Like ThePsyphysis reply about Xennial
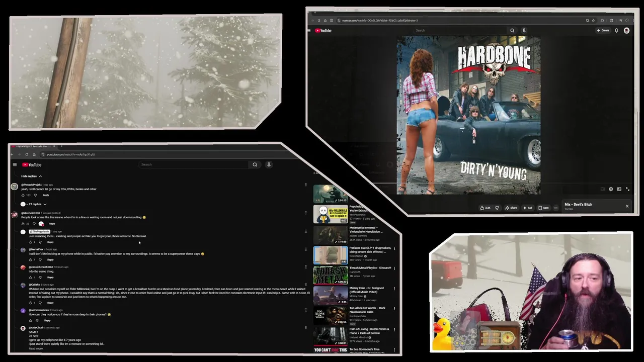The height and width of the screenshot is (362, 644). point(30,242)
